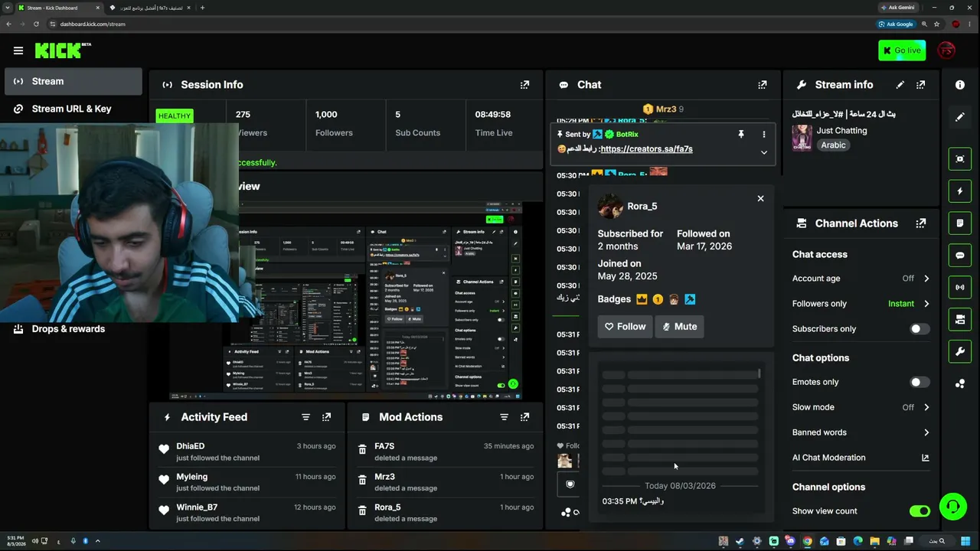This screenshot has width=980, height=551.
Task: Toggle the channel actions widget icon
Action: point(960,319)
